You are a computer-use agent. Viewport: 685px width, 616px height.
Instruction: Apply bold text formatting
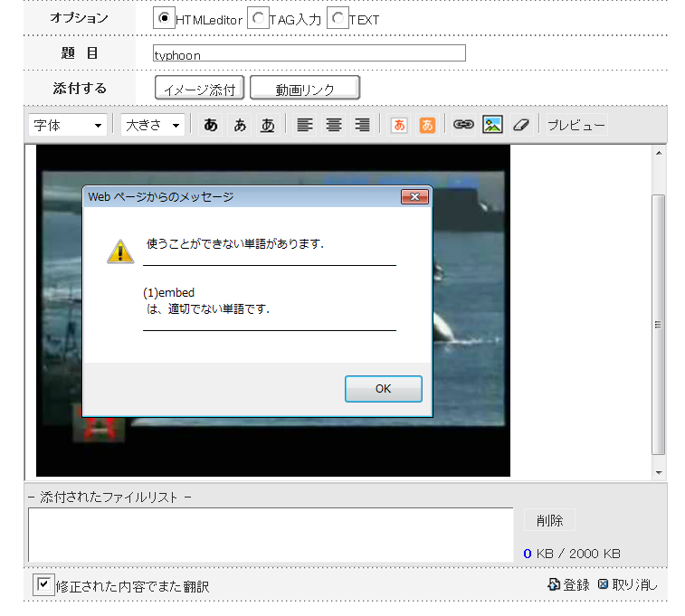point(211,126)
